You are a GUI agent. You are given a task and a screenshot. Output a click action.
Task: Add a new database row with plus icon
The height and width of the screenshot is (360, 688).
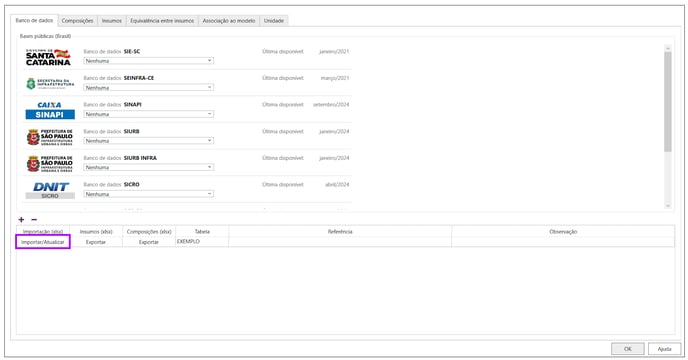21,220
